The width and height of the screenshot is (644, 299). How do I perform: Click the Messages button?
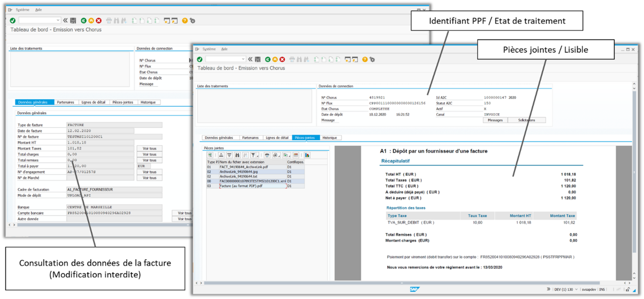(495, 120)
